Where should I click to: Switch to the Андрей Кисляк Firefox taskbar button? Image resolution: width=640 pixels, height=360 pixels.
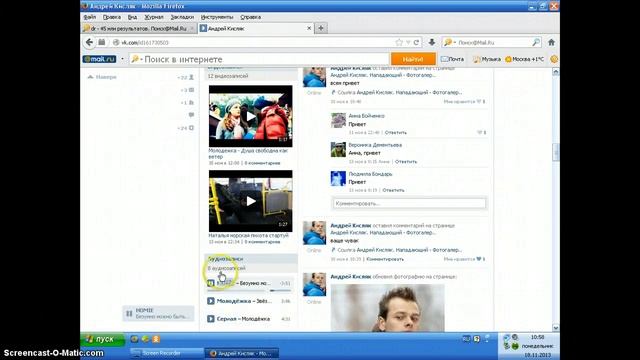click(x=242, y=353)
